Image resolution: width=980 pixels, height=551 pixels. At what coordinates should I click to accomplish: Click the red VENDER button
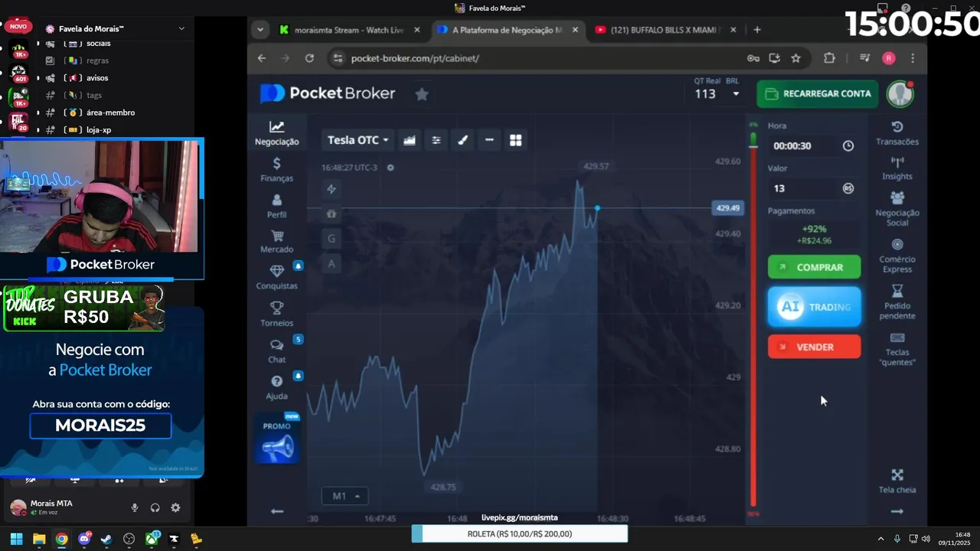(x=814, y=347)
